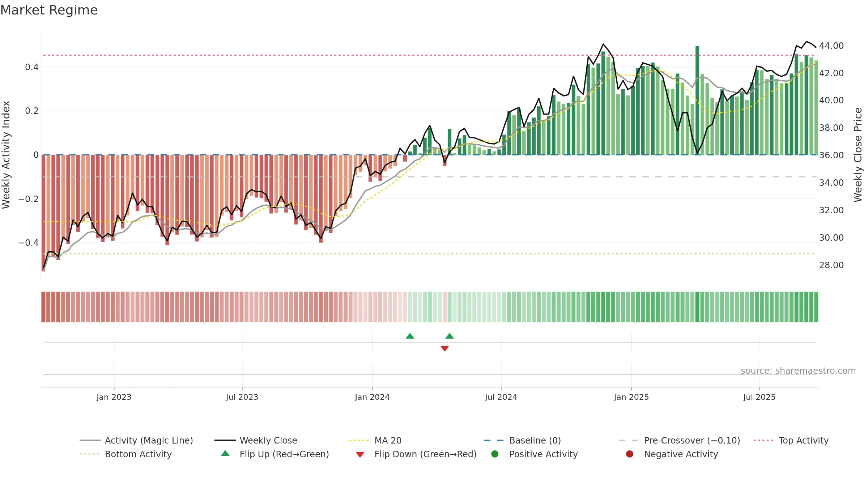Click the last green cell of regime strip
Screen dimensions: 868x488
[x=816, y=307]
